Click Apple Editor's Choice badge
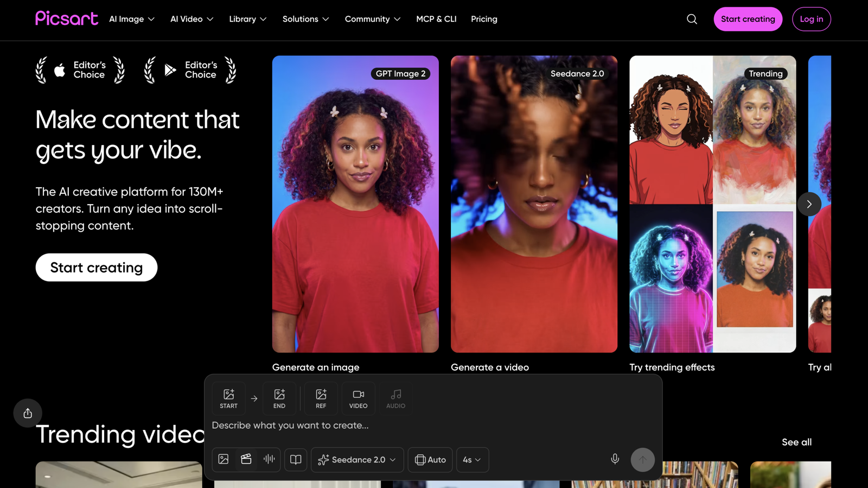The image size is (868, 488). tap(80, 70)
